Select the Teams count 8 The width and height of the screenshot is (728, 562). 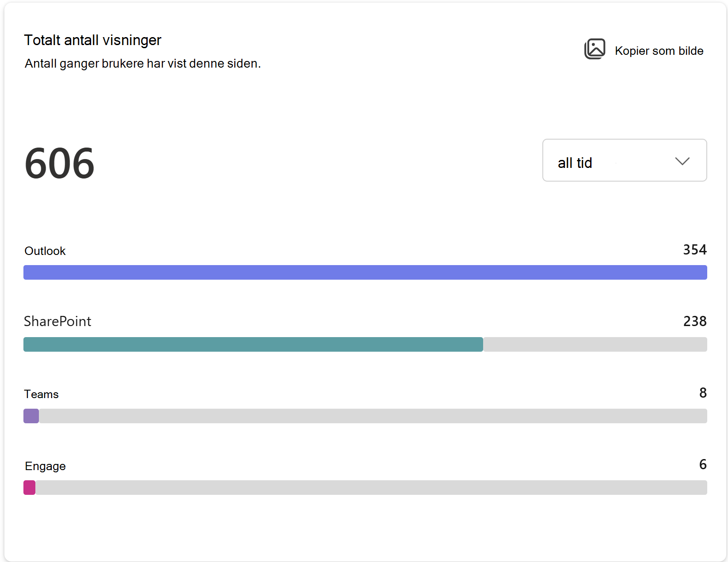703,393
